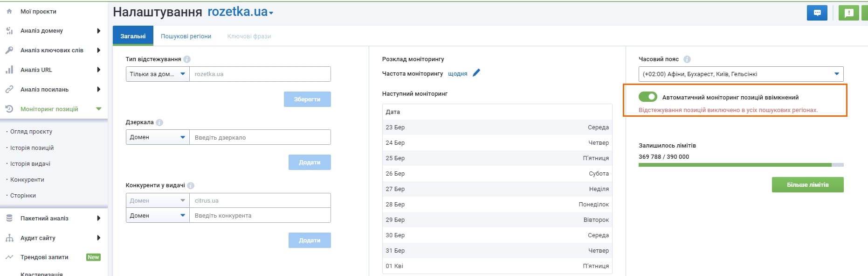Open Мої проєкти in the sidebar

pyautogui.click(x=38, y=12)
